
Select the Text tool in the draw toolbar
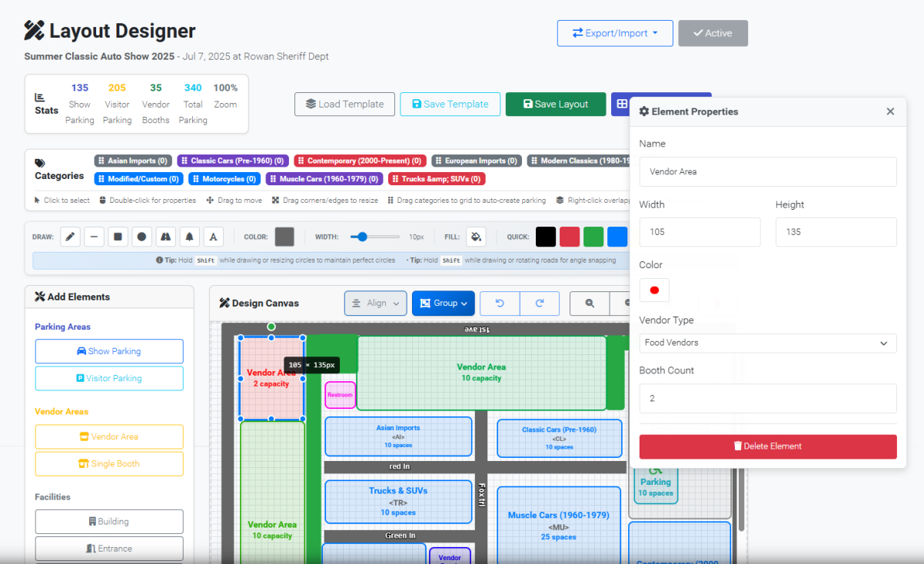pos(213,237)
